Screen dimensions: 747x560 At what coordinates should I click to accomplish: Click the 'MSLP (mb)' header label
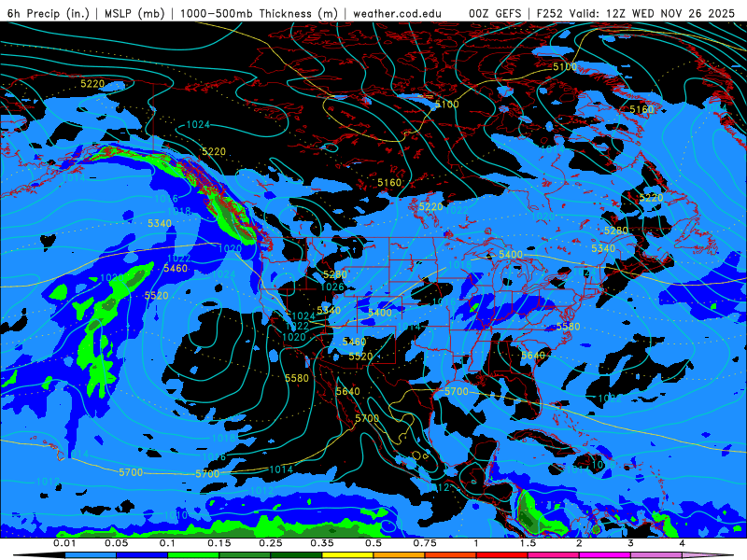coord(134,13)
